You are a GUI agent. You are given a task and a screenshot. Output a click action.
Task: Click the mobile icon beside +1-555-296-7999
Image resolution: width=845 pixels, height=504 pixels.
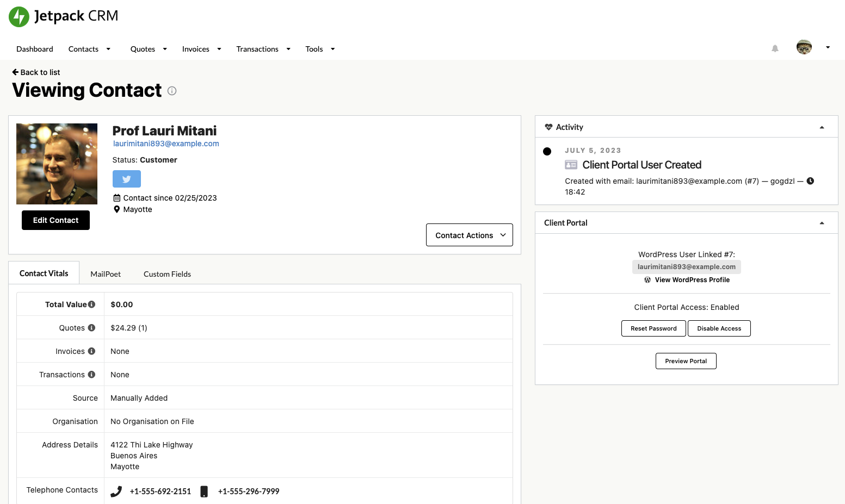tap(204, 491)
